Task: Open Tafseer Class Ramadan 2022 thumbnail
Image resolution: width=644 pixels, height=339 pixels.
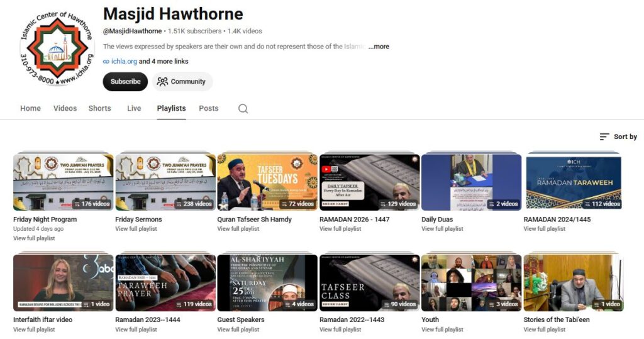Action: (x=370, y=282)
